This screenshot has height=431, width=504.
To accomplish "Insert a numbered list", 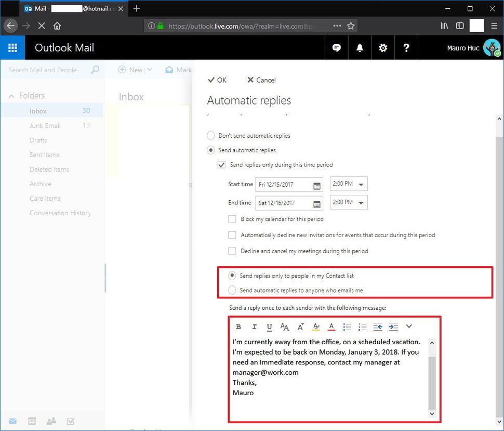I will (x=362, y=327).
